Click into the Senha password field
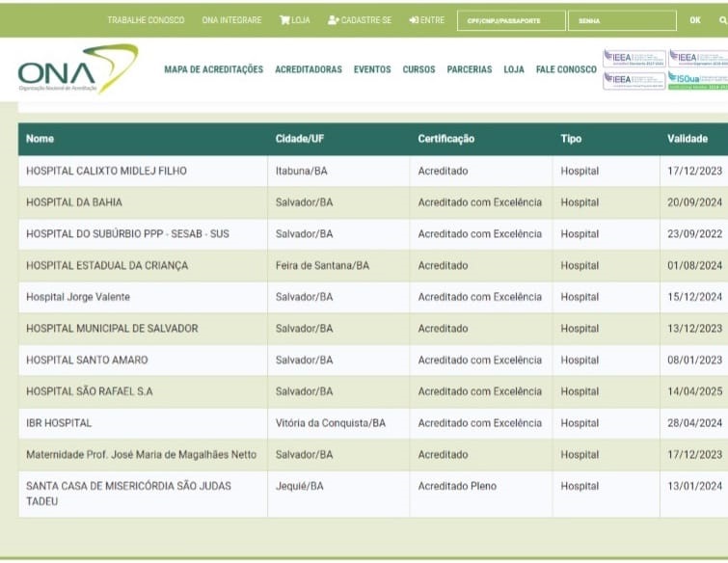728x563 pixels. click(622, 20)
